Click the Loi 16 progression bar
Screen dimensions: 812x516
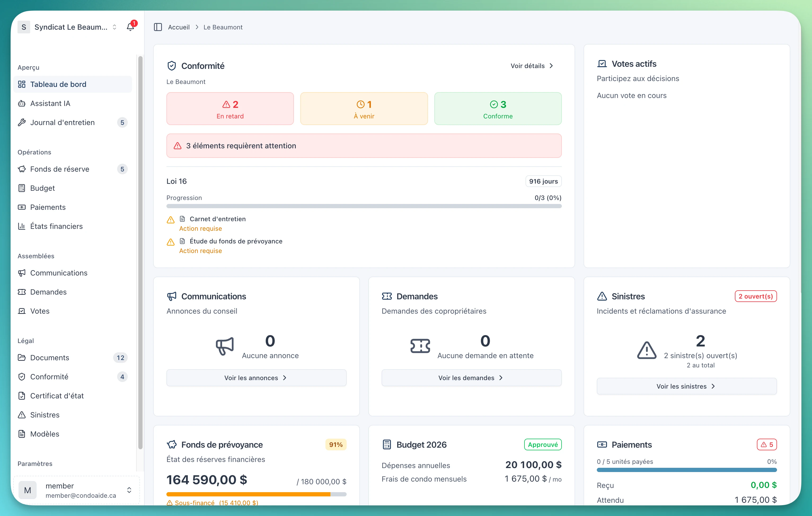pyautogui.click(x=364, y=206)
